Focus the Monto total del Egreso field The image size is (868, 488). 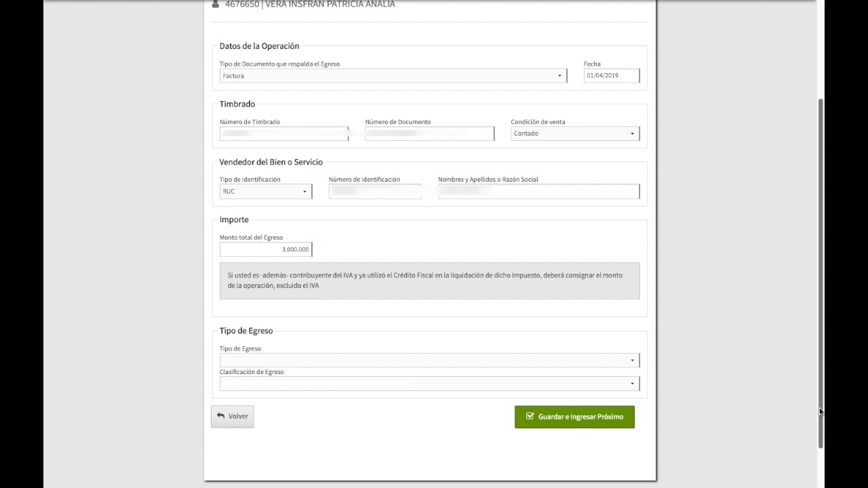265,249
